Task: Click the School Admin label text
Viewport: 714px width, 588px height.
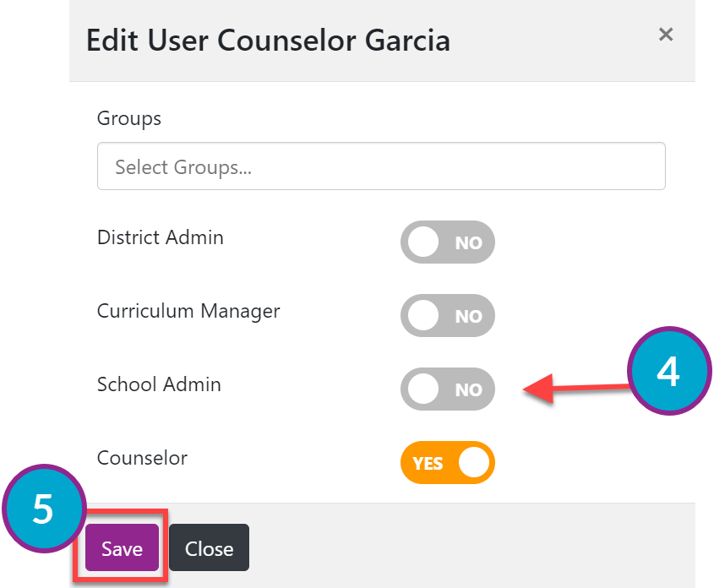Action: [x=160, y=384]
